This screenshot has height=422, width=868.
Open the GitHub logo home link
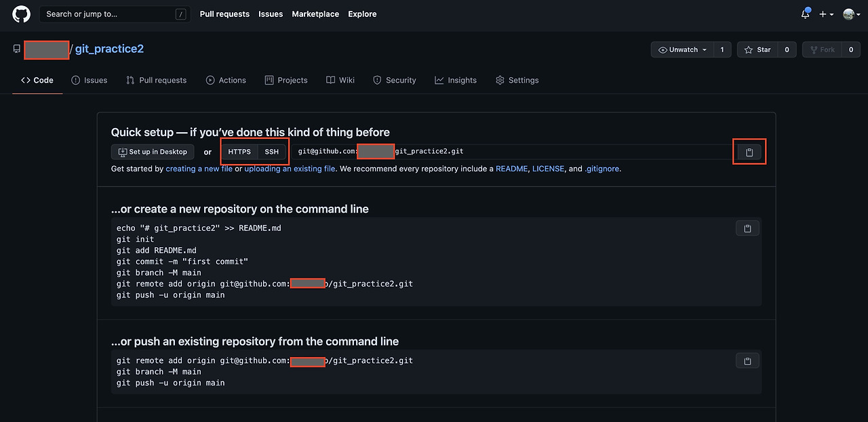click(21, 14)
